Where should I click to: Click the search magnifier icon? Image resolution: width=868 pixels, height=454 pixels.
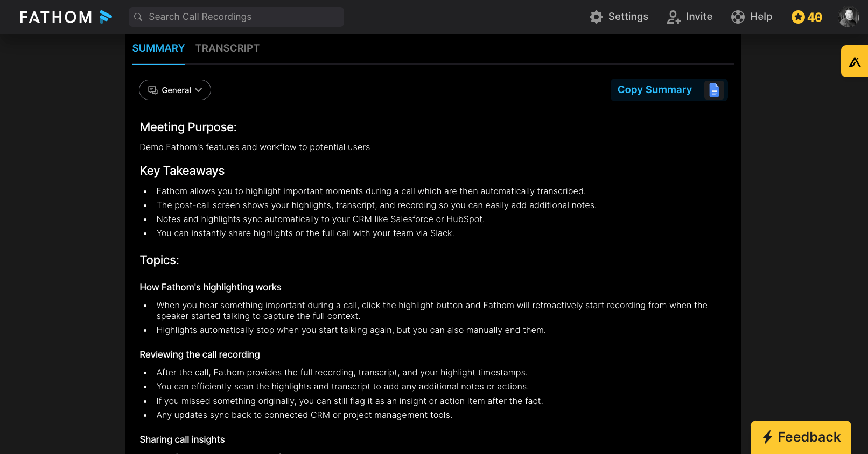pyautogui.click(x=138, y=17)
